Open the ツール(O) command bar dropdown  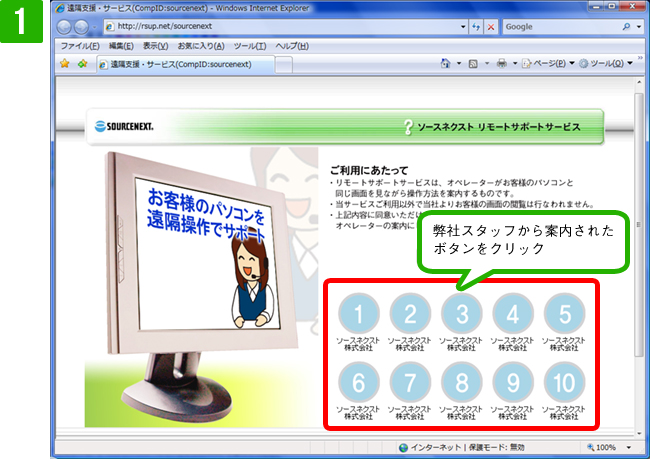coord(606,63)
